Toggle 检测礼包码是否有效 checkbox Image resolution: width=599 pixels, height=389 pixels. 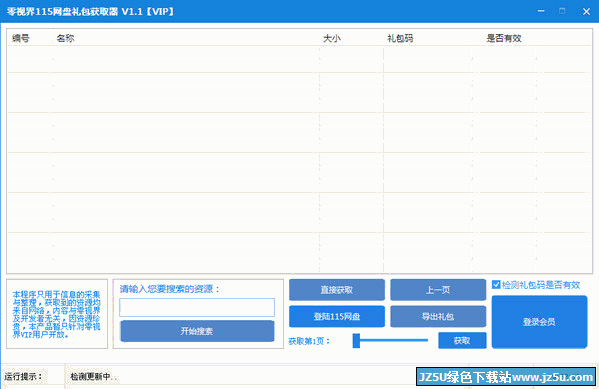(x=496, y=285)
